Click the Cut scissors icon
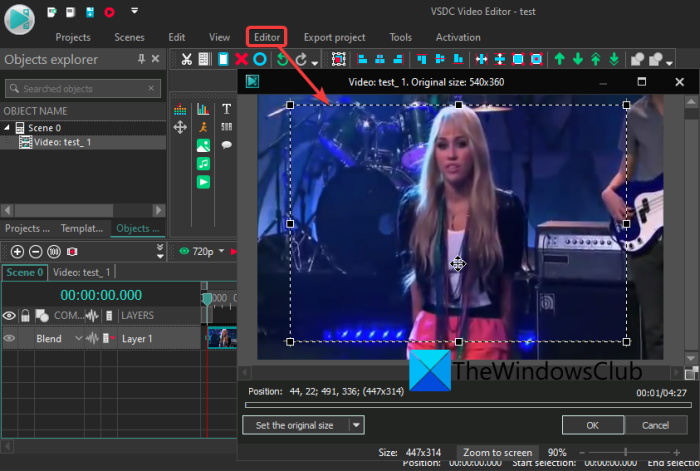The height and width of the screenshot is (471, 700). pos(186,60)
